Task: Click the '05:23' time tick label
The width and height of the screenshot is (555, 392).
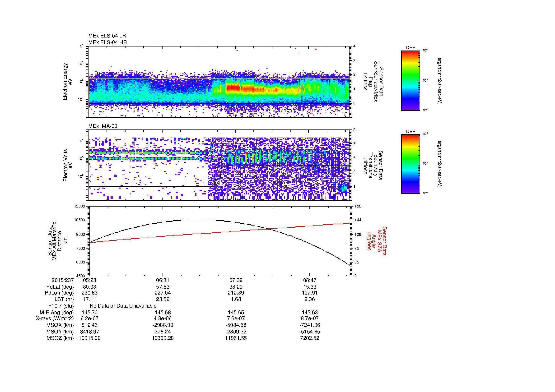Action: [89, 280]
